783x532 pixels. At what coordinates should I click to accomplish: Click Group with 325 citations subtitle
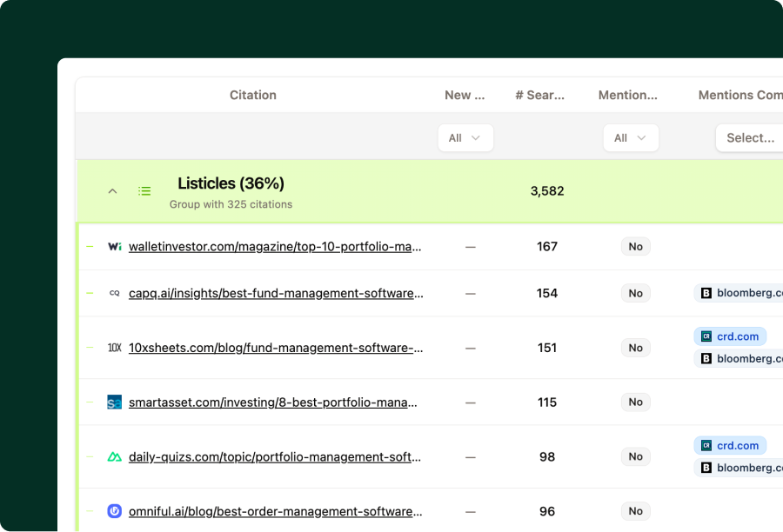click(231, 204)
